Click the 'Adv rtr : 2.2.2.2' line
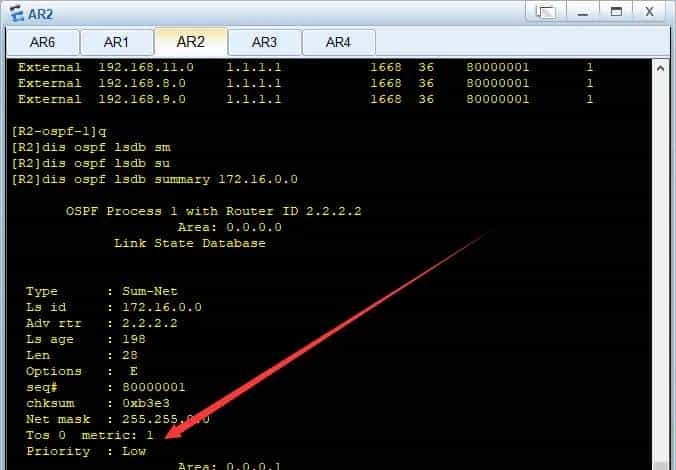This screenshot has height=470, width=676. point(101,323)
